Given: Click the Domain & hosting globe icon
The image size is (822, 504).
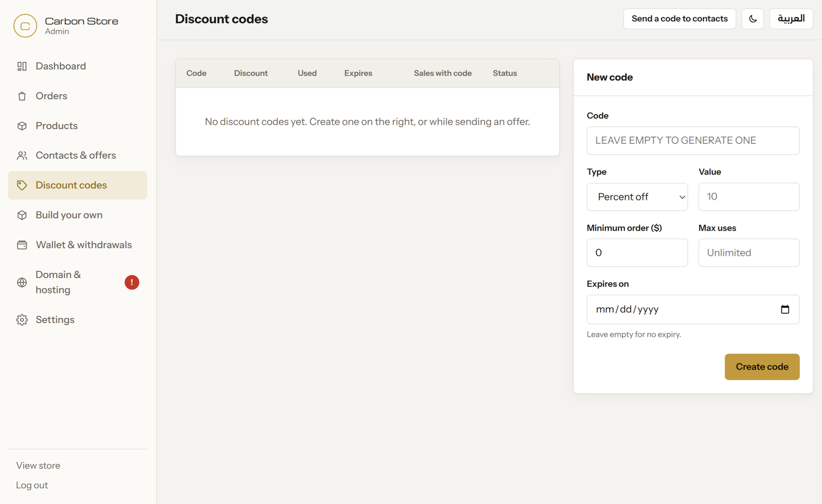Looking at the screenshot, I should pos(22,283).
